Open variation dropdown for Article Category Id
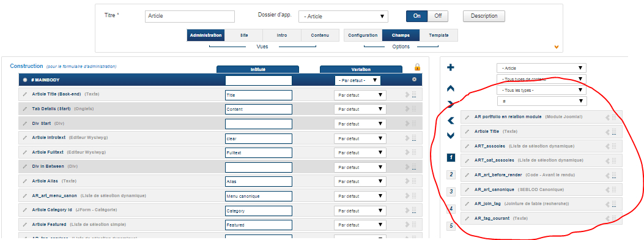Viewport: 644px width, 240px height. (360, 211)
